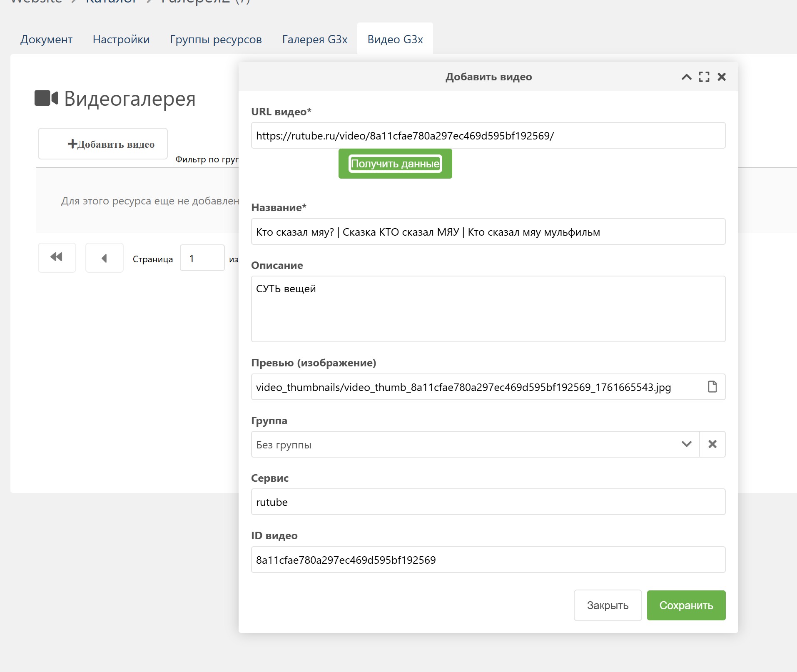
Task: Collapse the Добавить видео dialog with chevron
Action: tap(686, 77)
